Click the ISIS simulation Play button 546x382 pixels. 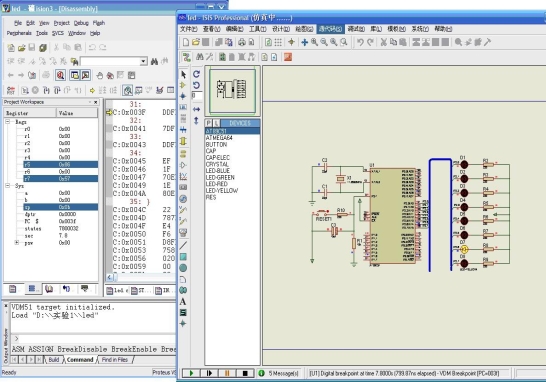coord(191,373)
